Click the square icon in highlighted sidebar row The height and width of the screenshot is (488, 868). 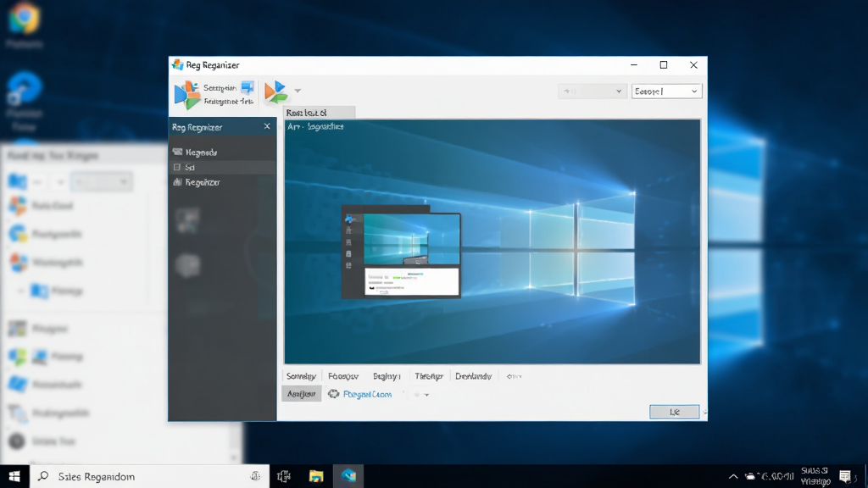click(x=177, y=167)
